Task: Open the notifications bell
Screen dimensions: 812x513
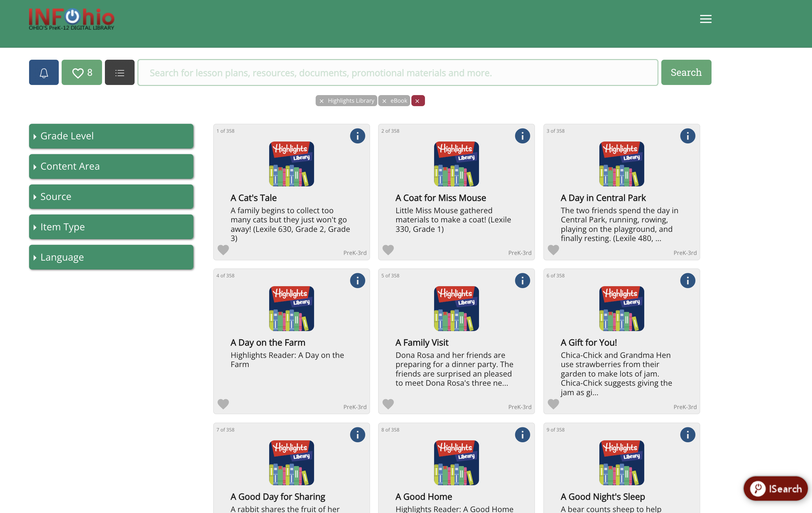Action: pos(44,72)
